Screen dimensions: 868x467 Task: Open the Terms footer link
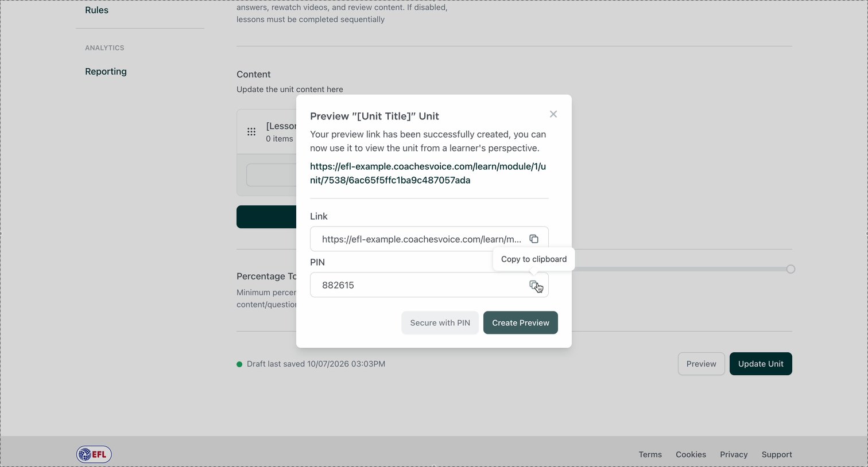(x=650, y=454)
